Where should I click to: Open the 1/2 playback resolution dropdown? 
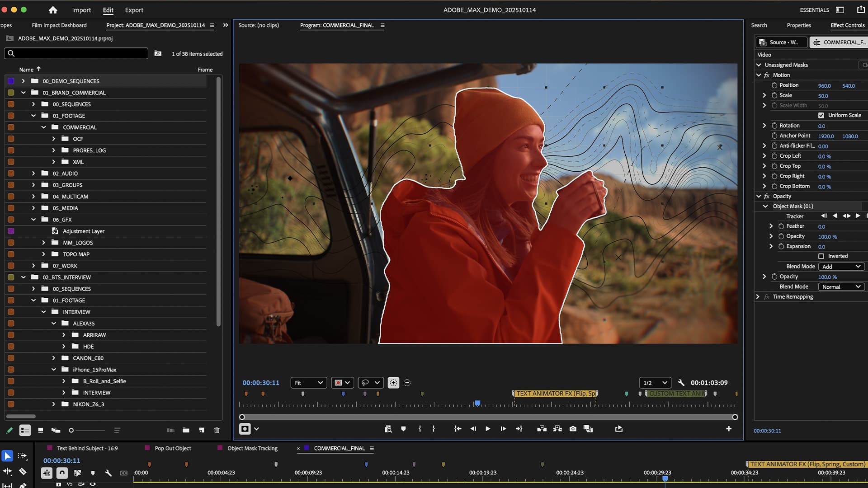655,382
